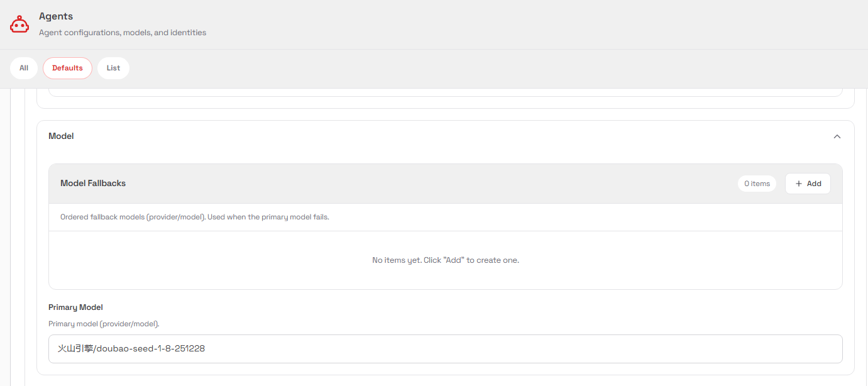Add a new model fallback
The height and width of the screenshot is (386, 868).
808,184
